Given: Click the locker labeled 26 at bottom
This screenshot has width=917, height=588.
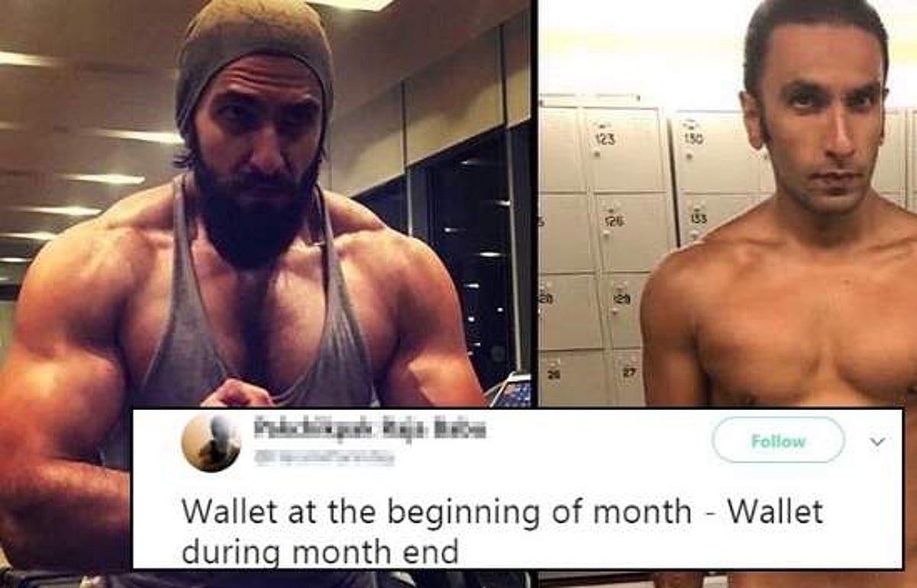Looking at the screenshot, I should pyautogui.click(x=569, y=378).
